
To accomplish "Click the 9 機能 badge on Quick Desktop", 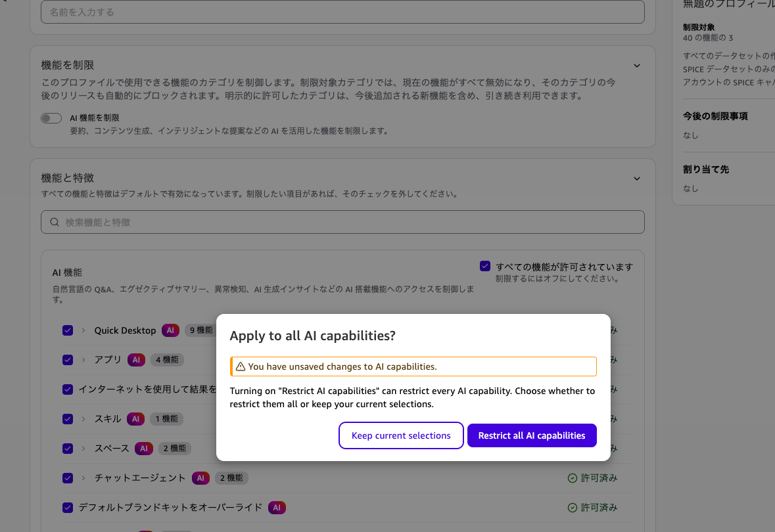I will tap(200, 330).
